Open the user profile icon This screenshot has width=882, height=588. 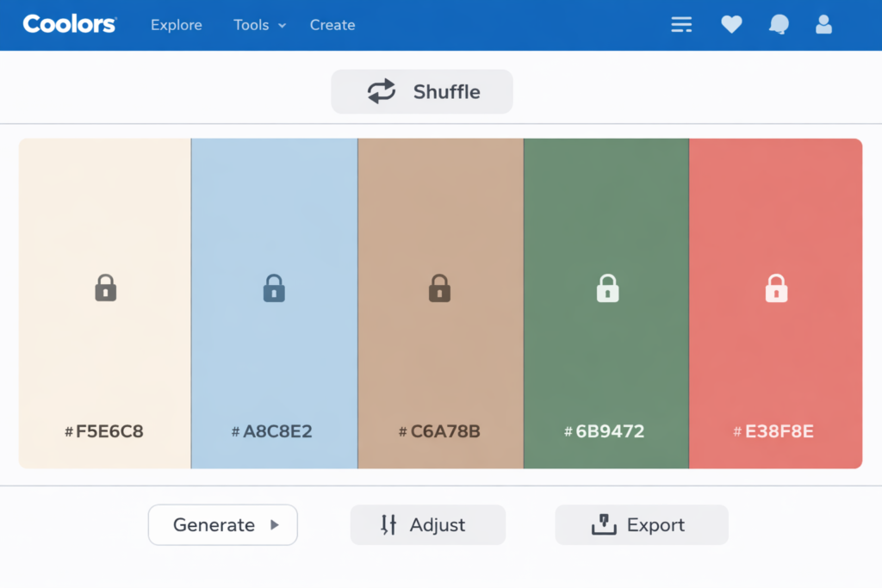coord(823,24)
